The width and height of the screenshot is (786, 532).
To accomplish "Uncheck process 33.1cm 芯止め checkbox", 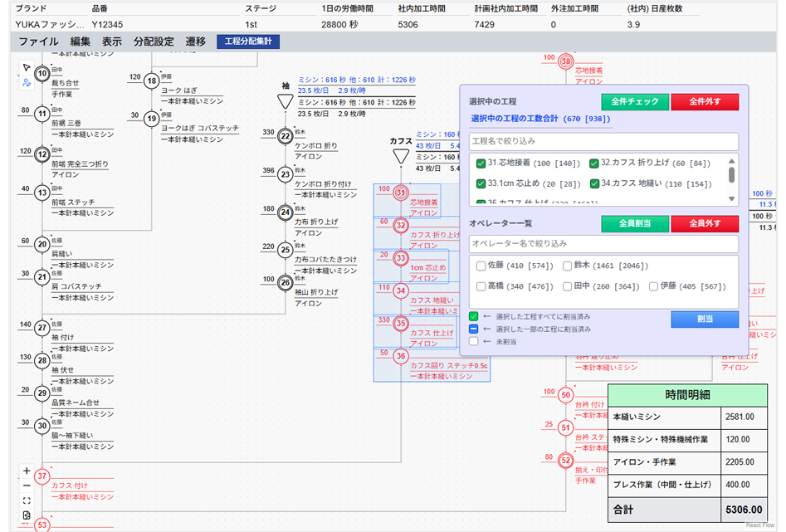I will pyautogui.click(x=481, y=184).
